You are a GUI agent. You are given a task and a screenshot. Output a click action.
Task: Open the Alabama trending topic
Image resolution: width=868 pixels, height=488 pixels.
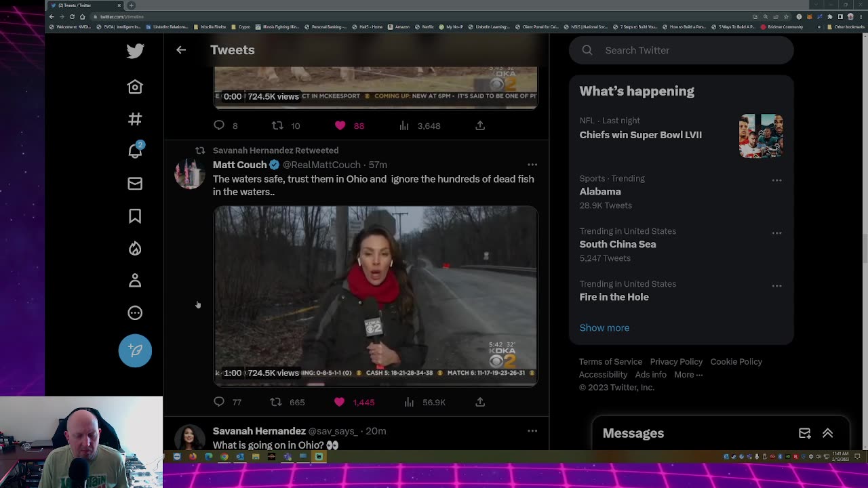pos(600,192)
